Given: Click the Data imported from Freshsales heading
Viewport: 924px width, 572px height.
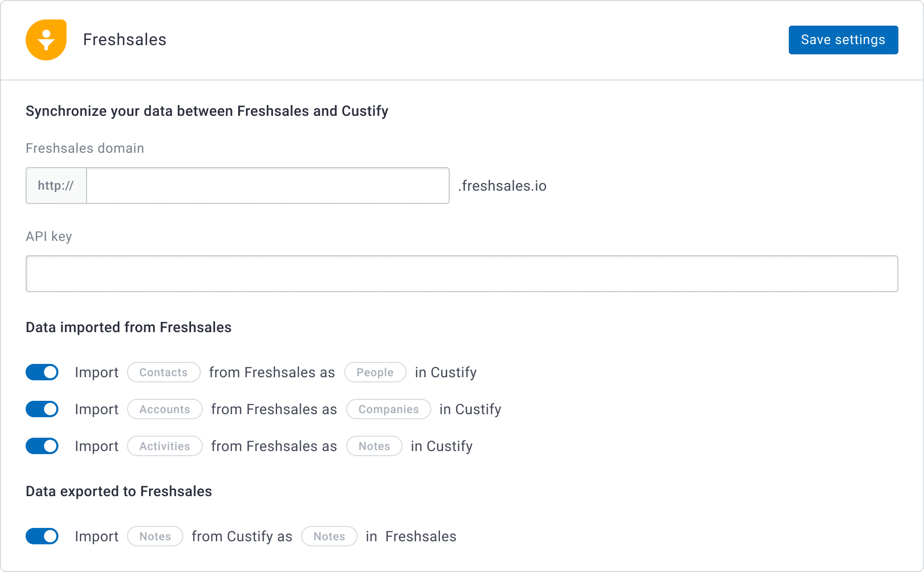Looking at the screenshot, I should click(x=129, y=327).
